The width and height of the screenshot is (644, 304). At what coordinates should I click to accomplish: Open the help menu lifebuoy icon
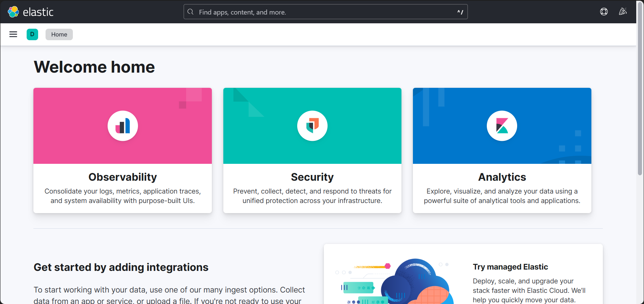click(604, 12)
